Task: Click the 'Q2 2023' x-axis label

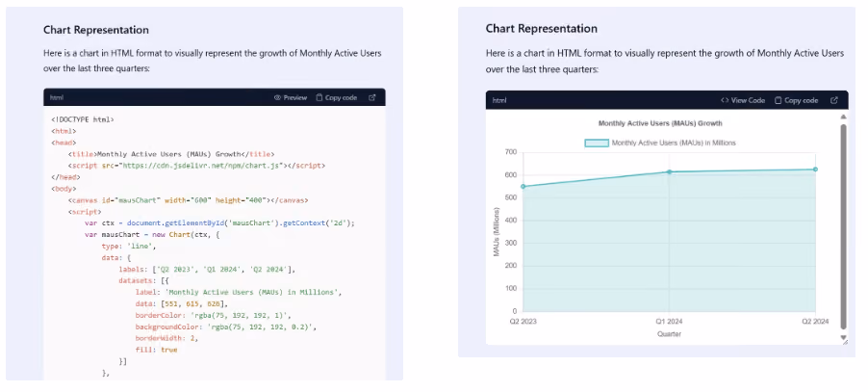Action: pyautogui.click(x=523, y=321)
